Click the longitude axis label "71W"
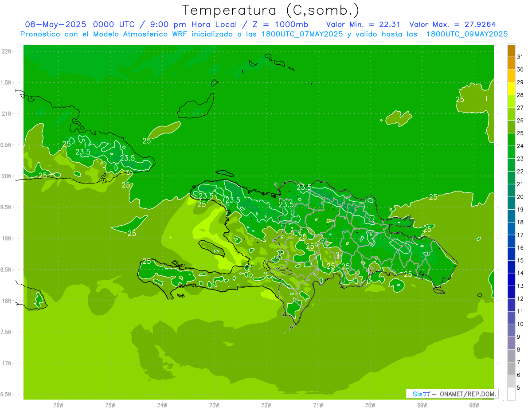This screenshot has height=411, width=532. click(x=318, y=405)
